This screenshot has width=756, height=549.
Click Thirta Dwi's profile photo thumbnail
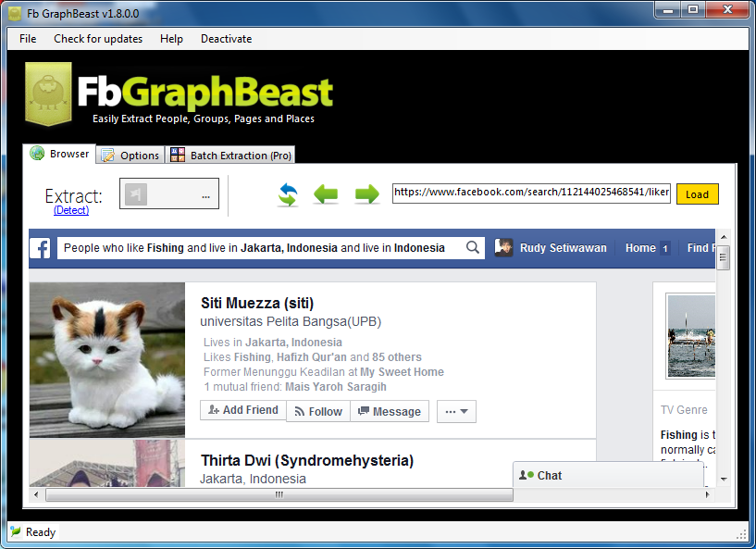click(x=107, y=463)
